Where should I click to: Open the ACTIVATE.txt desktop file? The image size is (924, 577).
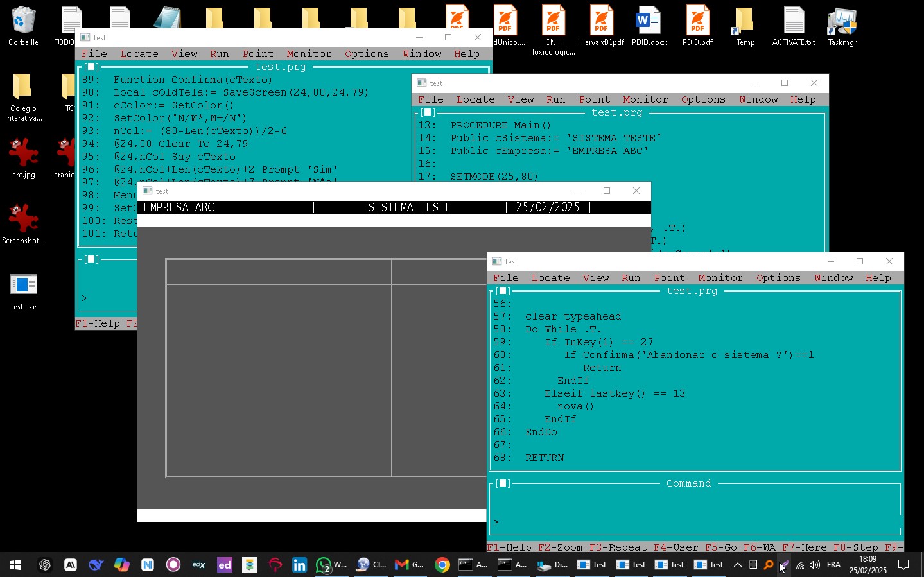794,26
